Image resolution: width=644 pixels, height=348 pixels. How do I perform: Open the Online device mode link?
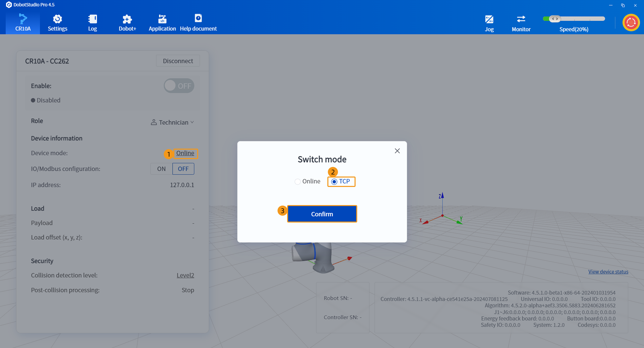tap(185, 153)
